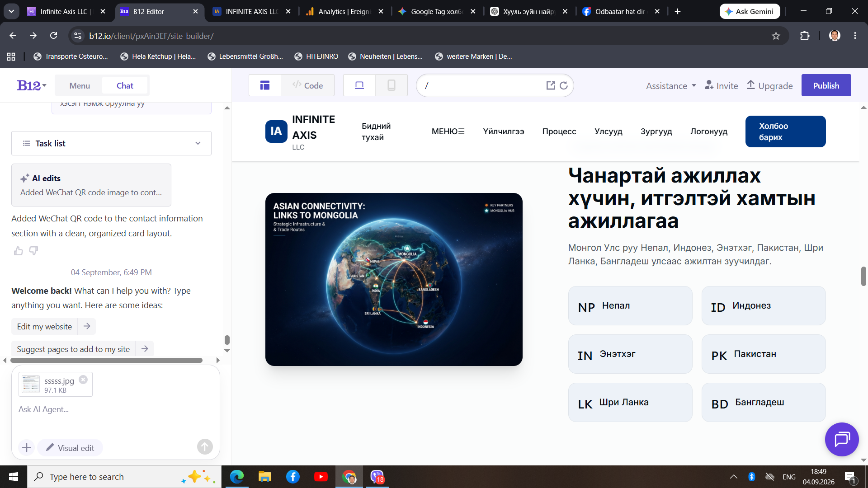Switch to the layout view icon
Image resolution: width=868 pixels, height=488 pixels.
tap(265, 85)
